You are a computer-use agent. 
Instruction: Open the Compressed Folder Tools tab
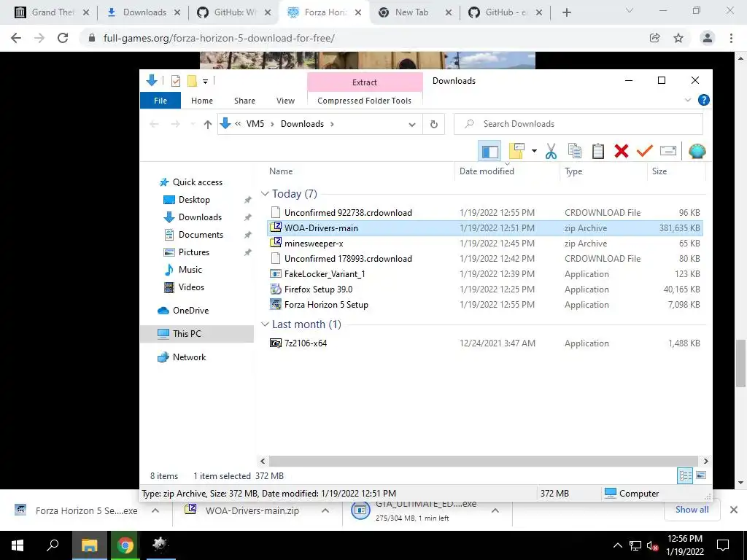click(x=365, y=101)
